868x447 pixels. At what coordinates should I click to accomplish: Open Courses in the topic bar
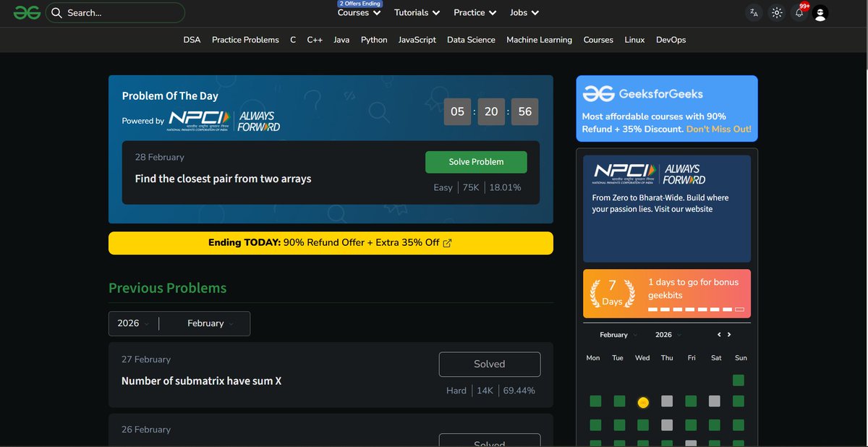(598, 40)
